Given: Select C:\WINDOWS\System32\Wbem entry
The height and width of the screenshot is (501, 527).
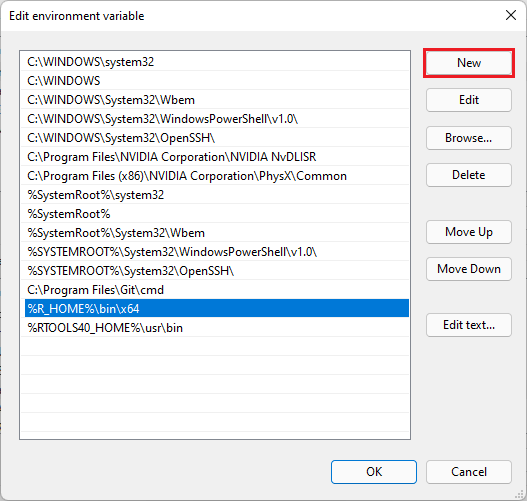Looking at the screenshot, I should (215, 100).
